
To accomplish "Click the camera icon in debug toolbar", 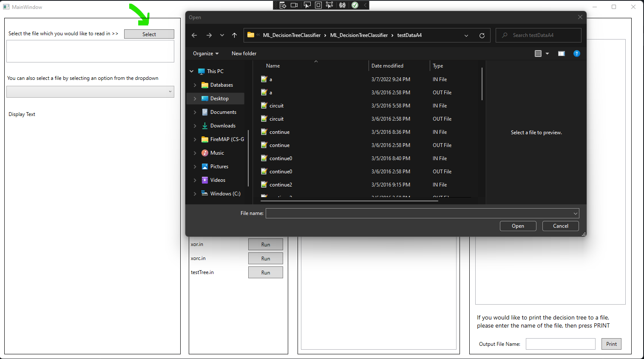I will (294, 5).
